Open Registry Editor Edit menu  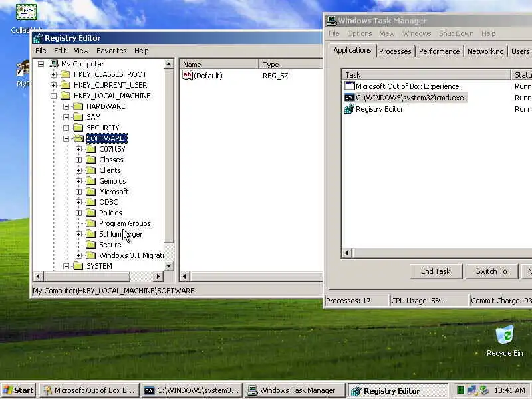[x=60, y=51]
